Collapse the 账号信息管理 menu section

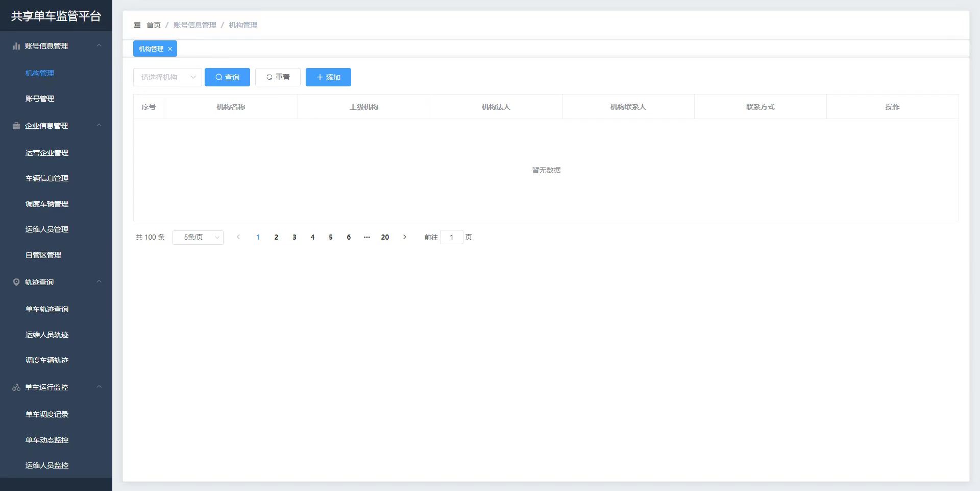[99, 45]
